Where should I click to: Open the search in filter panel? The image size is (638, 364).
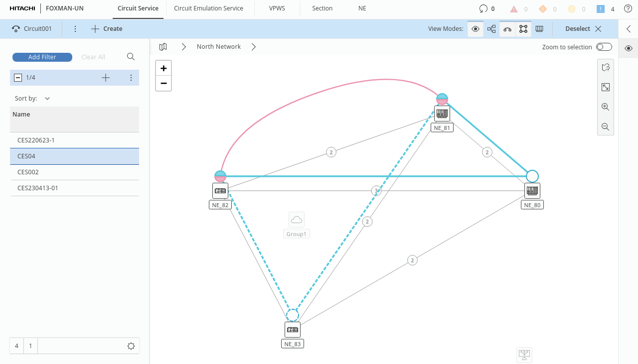pyautogui.click(x=131, y=57)
